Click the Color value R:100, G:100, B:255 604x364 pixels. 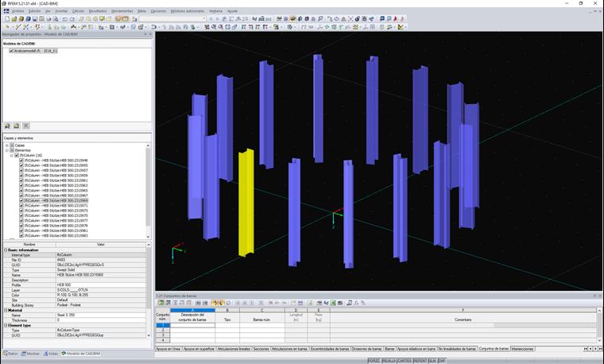pyautogui.click(x=101, y=295)
